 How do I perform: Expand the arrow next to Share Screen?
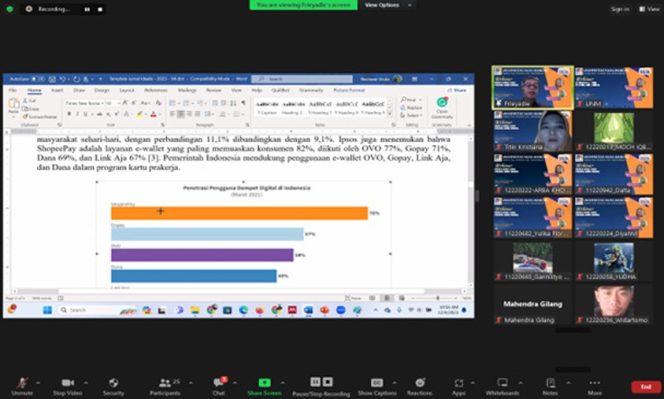[282, 383]
